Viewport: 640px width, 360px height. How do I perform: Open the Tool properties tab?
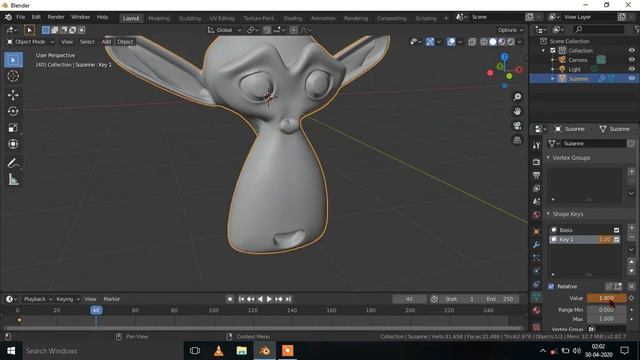tap(536, 146)
